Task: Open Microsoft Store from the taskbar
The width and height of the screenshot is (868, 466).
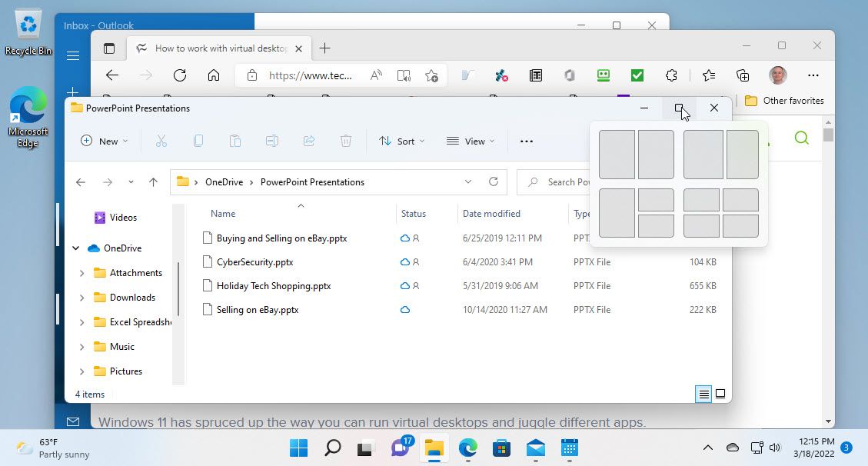Action: click(x=501, y=448)
